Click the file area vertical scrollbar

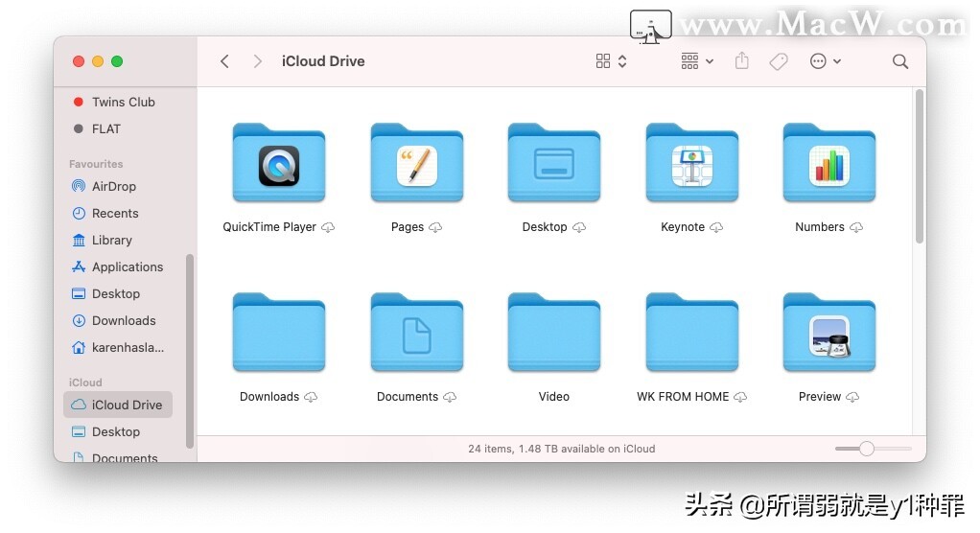(919, 166)
